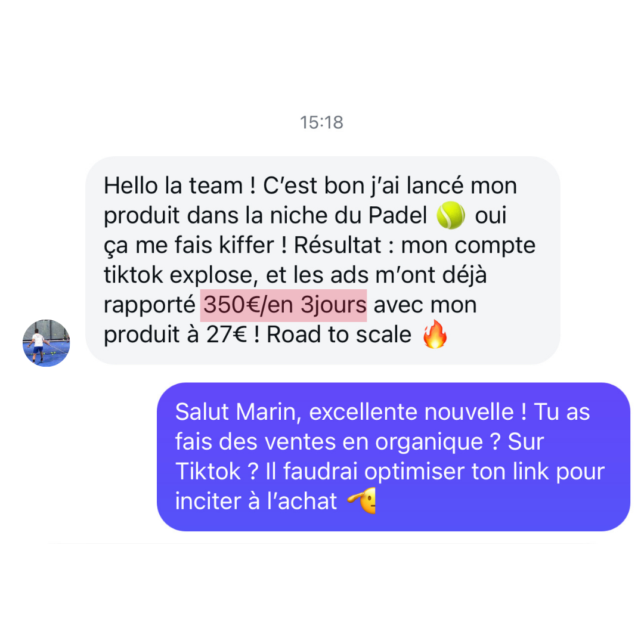Click 'inciter à l'achat' in the reply
This screenshot has width=644, height=644.
(256, 501)
